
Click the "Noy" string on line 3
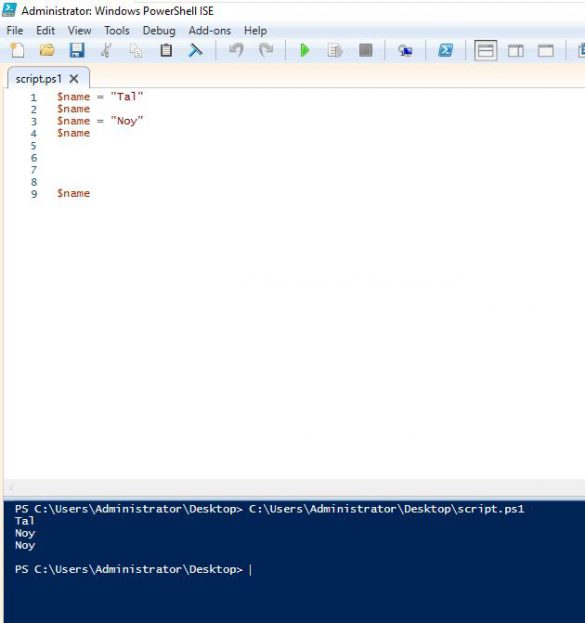tap(127, 121)
